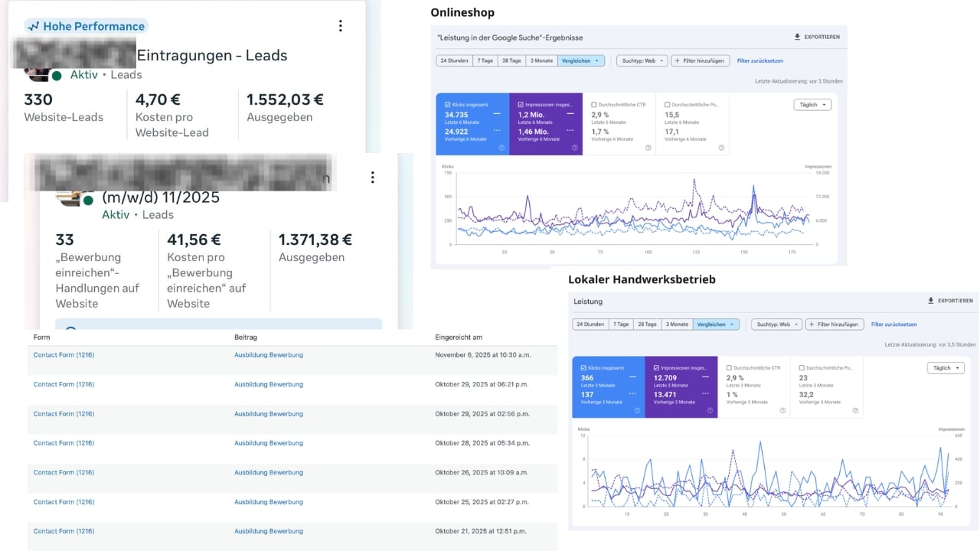The image size is (980, 551).
Task: Click Exportieren download icon in Handwerksbetrieb report
Action: click(930, 301)
